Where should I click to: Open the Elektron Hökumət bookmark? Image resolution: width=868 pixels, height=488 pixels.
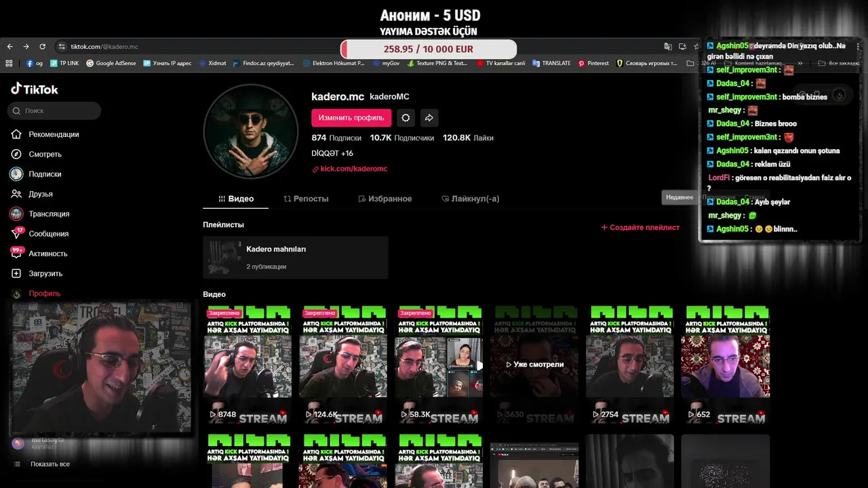coord(334,63)
